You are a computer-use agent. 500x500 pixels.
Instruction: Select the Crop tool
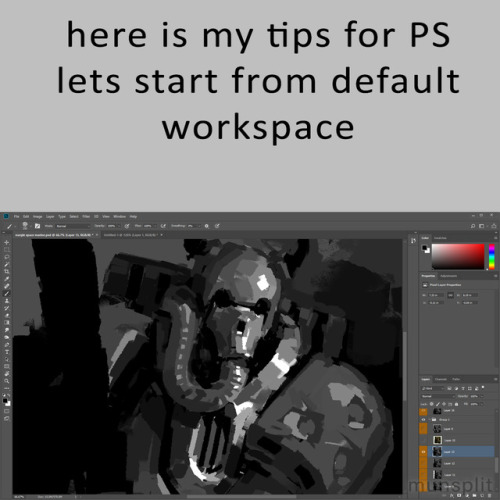point(6,271)
